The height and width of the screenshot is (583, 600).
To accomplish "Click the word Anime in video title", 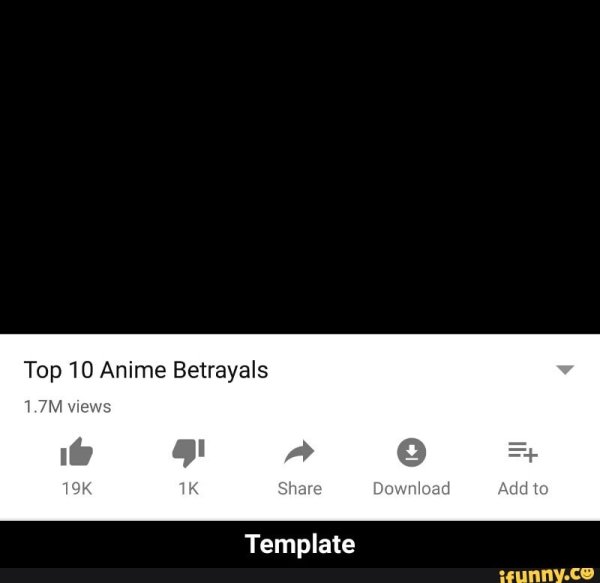I will (x=133, y=370).
